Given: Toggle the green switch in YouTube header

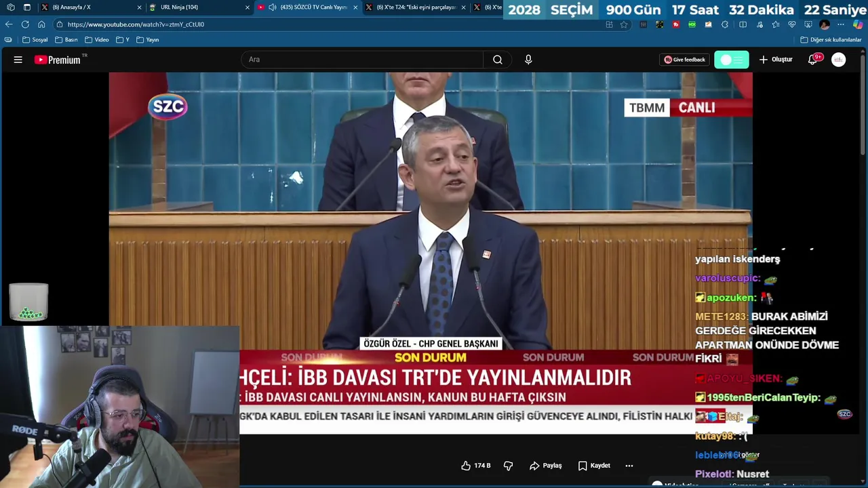Looking at the screenshot, I should pos(732,60).
